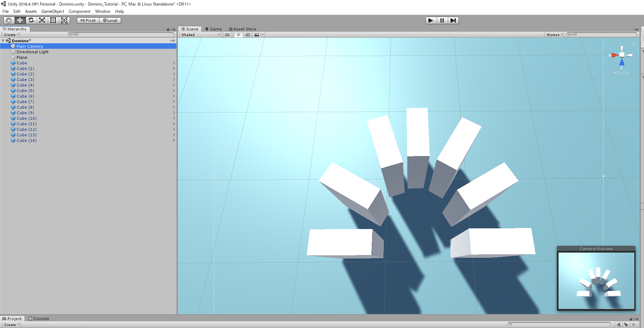The image size is (644, 328).
Task: Select the Rotate tool
Action: point(31,20)
